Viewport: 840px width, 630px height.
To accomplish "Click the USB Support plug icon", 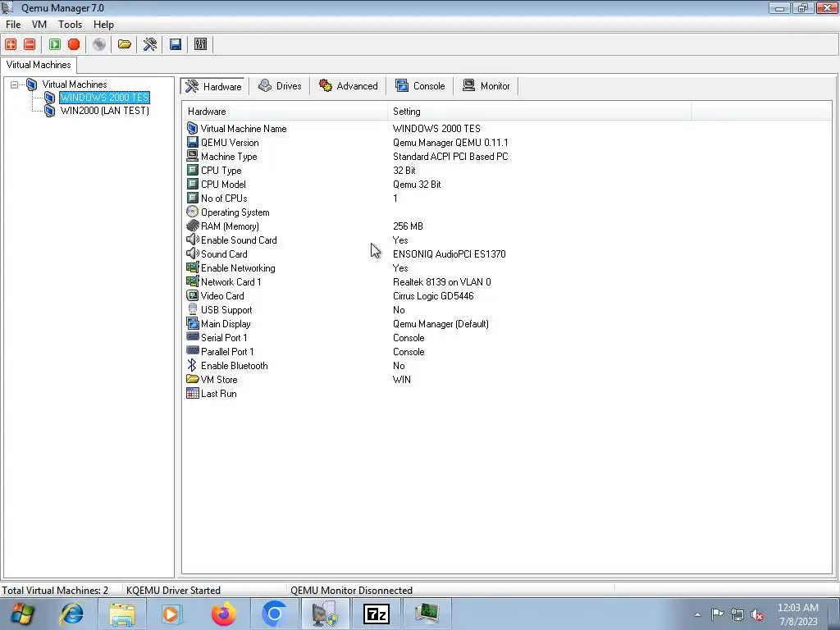I will pyautogui.click(x=192, y=309).
